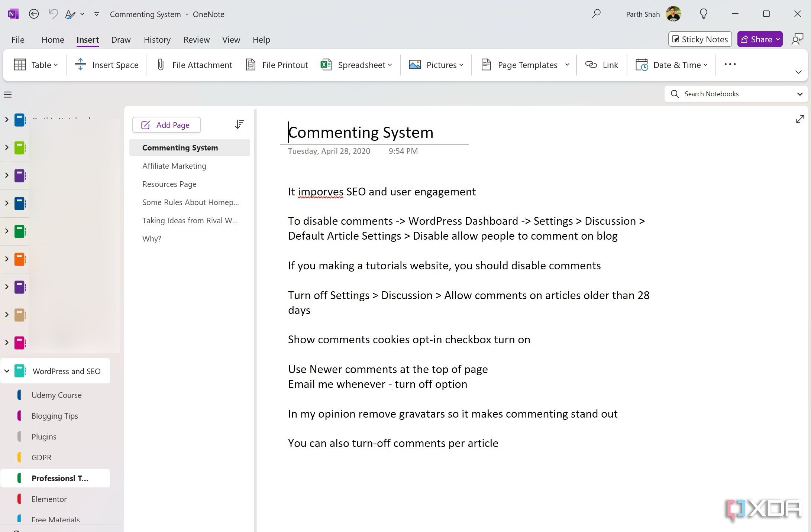Viewport: 811px width, 532px height.
Task: Click the Insert tab in ribbon
Action: 88,40
